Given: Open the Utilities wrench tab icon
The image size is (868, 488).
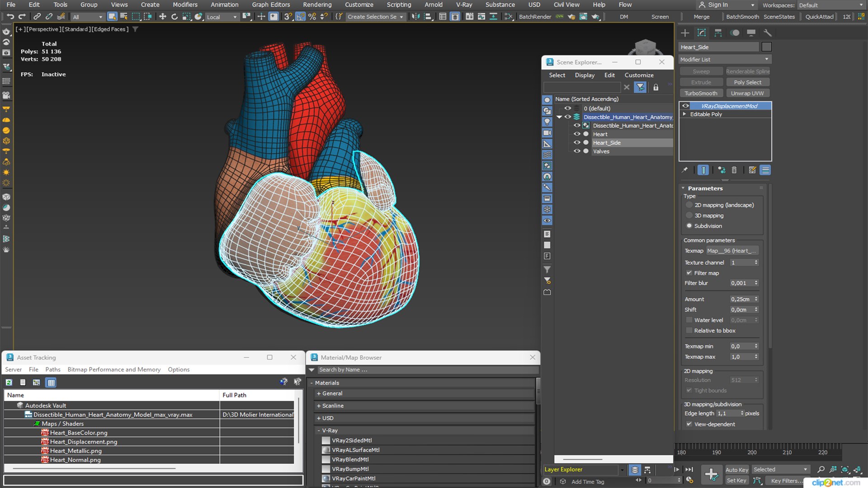Looking at the screenshot, I should coord(767,33).
